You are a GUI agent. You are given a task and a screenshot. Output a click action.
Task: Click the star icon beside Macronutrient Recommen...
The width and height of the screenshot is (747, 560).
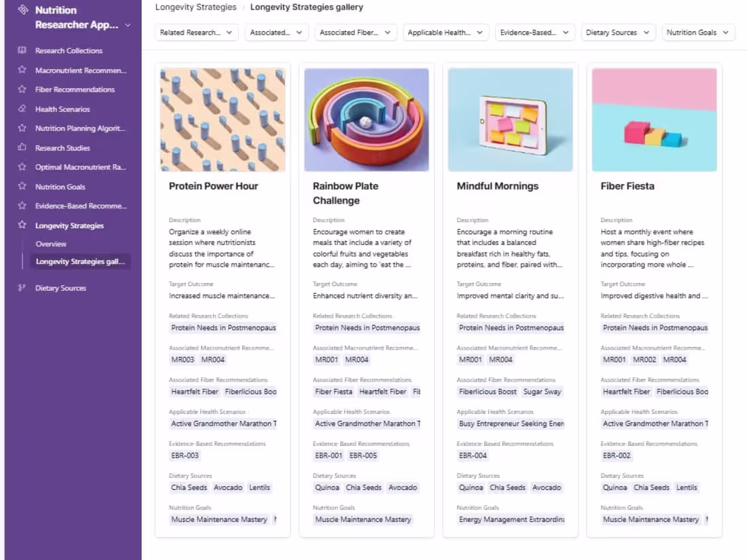click(x=22, y=69)
